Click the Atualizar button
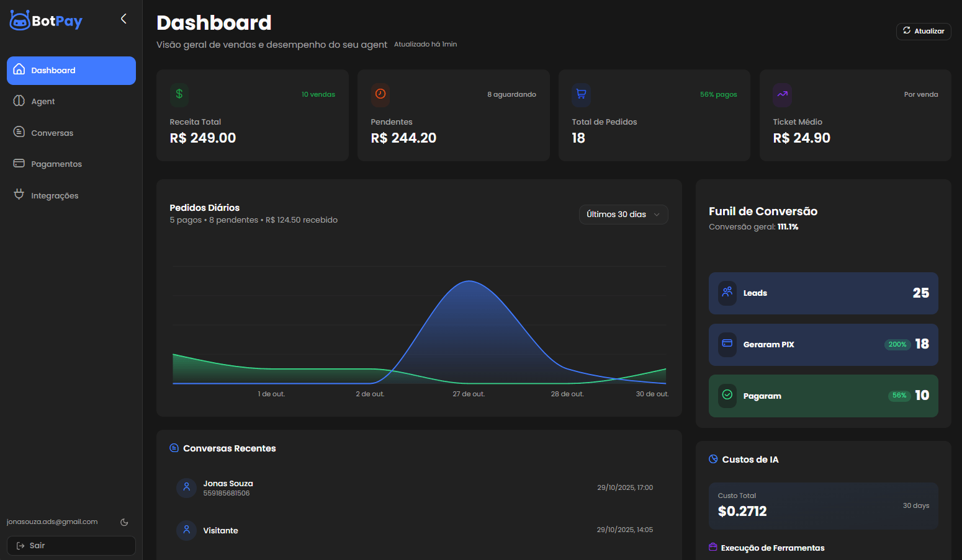 pyautogui.click(x=924, y=31)
